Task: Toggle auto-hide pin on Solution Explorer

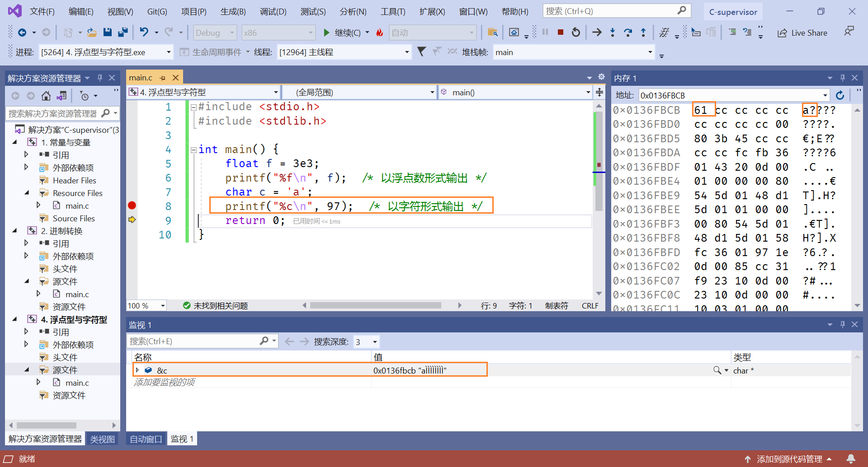Action: [100, 78]
